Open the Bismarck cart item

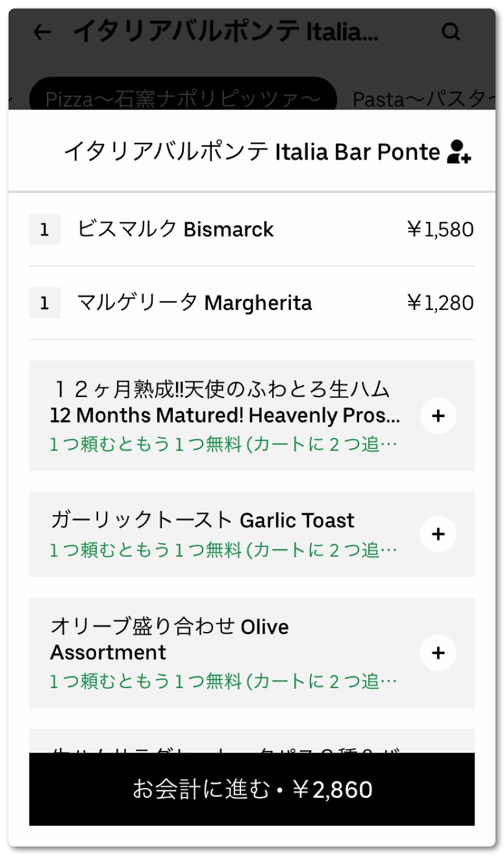(175, 230)
